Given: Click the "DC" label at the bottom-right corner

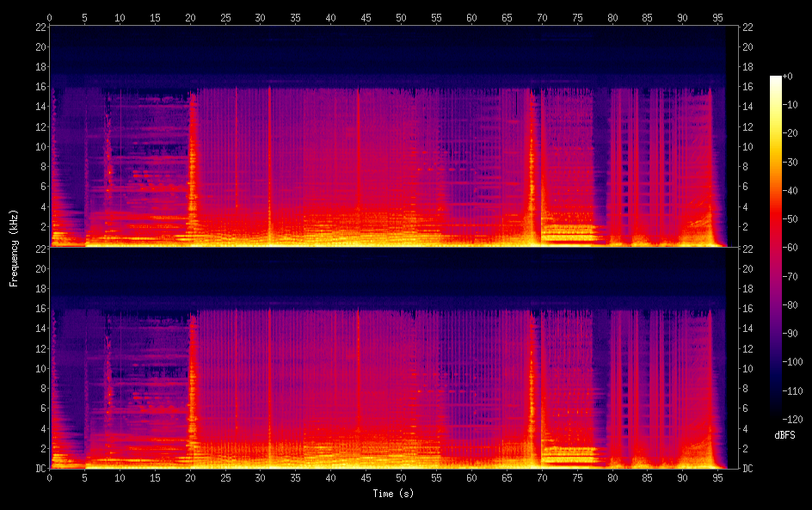Looking at the screenshot, I should [x=748, y=468].
